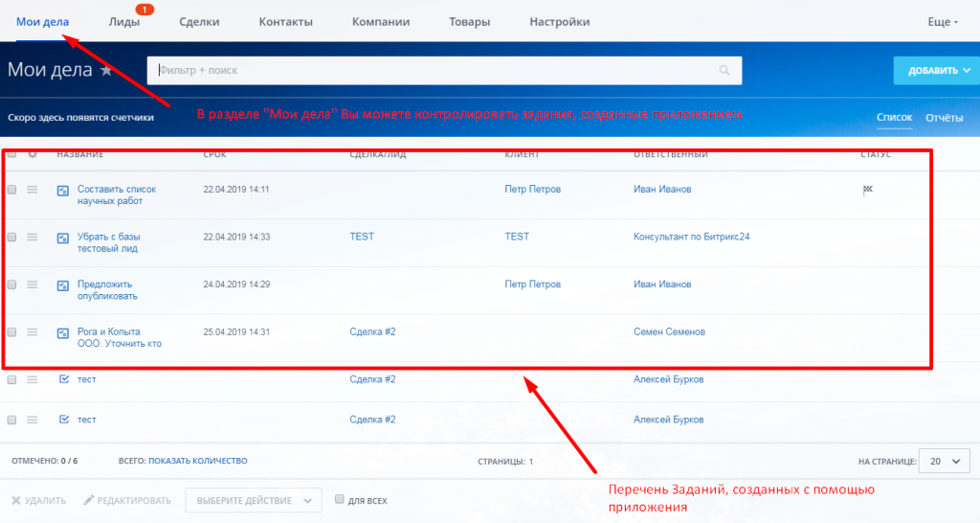
Task: Toggle the select-all checkbox in table header
Action: [11, 153]
